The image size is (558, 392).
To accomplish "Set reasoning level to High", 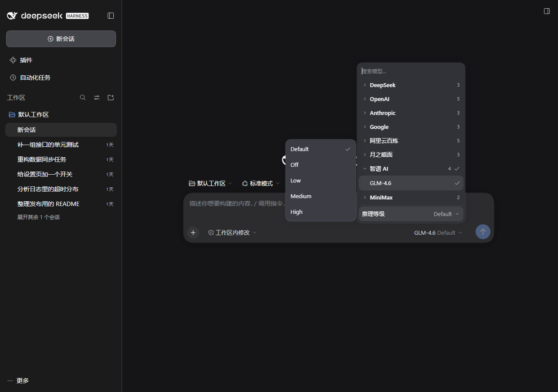I will click(321, 212).
